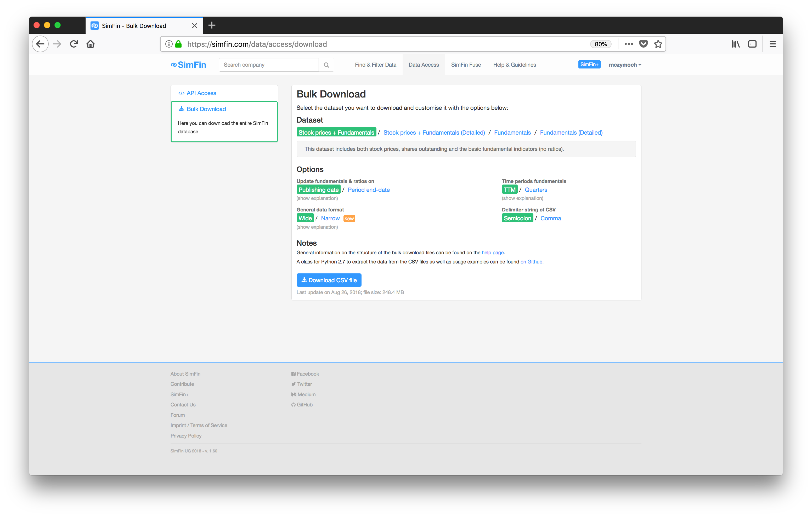This screenshot has width=812, height=517.
Task: Open API Access in the sidebar
Action: pyautogui.click(x=201, y=93)
